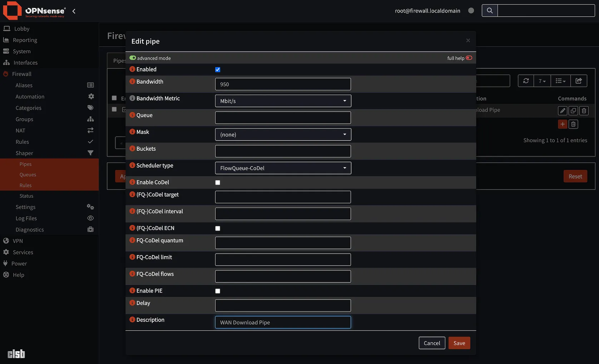Image resolution: width=599 pixels, height=364 pixels.
Task: Click the FQ-CoDel flows info icon
Action: click(x=132, y=274)
